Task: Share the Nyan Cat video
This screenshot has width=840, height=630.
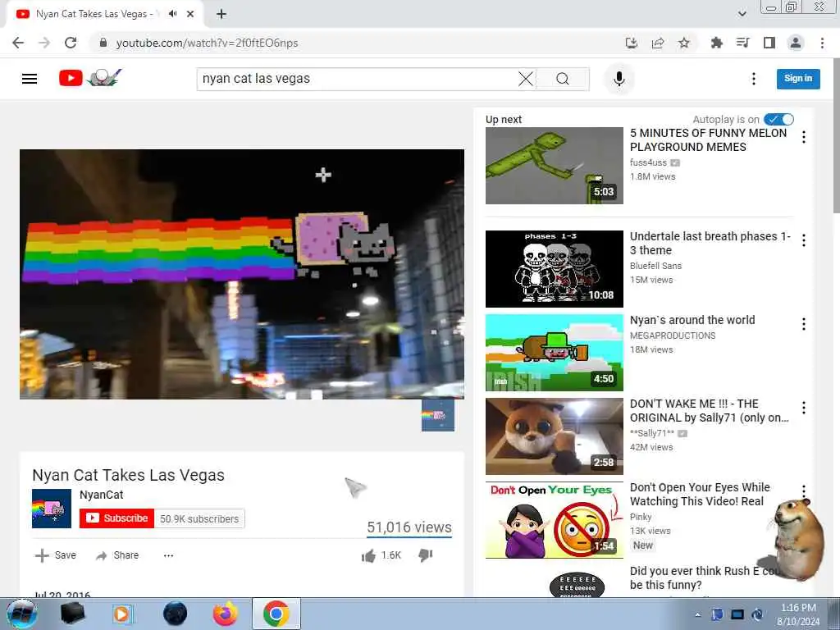Action: point(117,555)
